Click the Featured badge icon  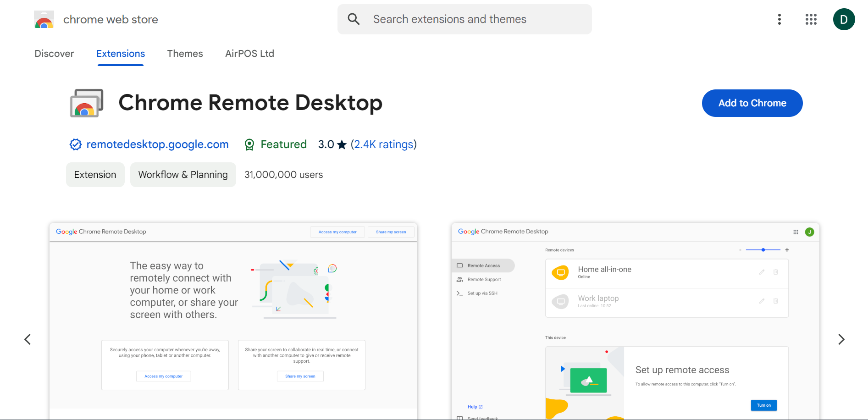click(x=249, y=145)
